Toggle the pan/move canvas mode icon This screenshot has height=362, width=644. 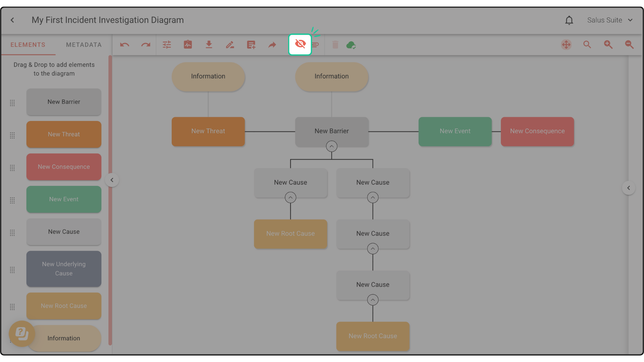pos(566,45)
